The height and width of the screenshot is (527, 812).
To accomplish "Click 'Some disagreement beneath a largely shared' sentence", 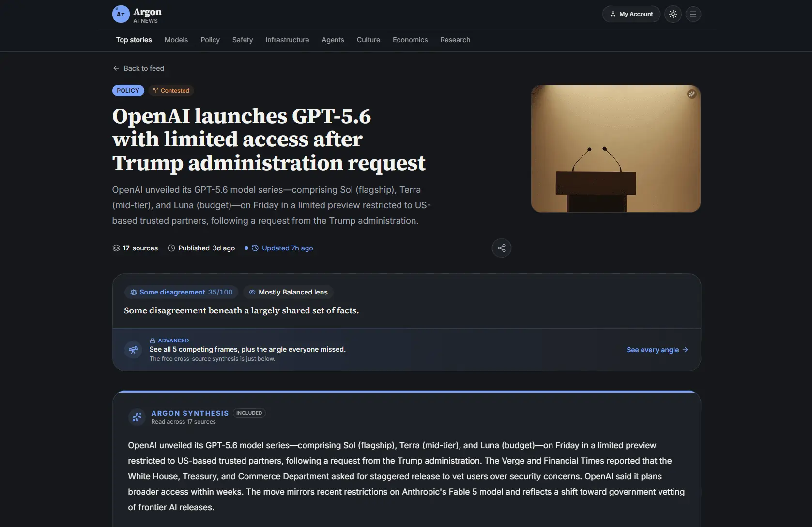I will tap(241, 310).
